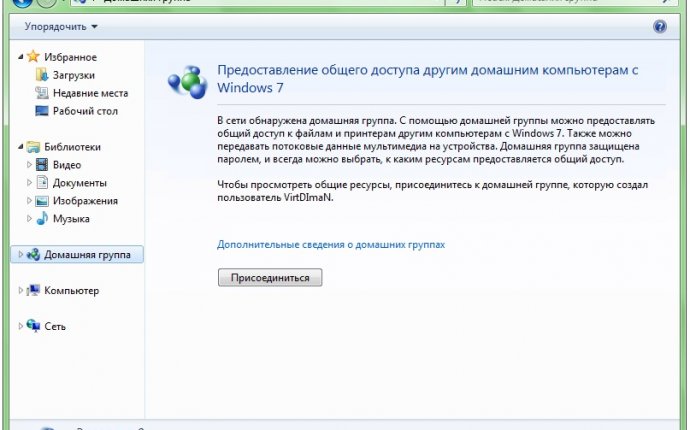Open Загрузки in the navigation pane

pyautogui.click(x=73, y=75)
